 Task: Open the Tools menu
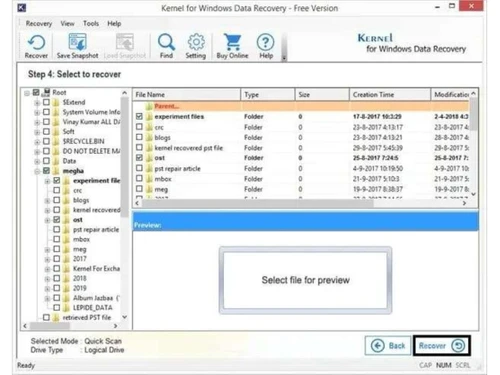pyautogui.click(x=91, y=24)
